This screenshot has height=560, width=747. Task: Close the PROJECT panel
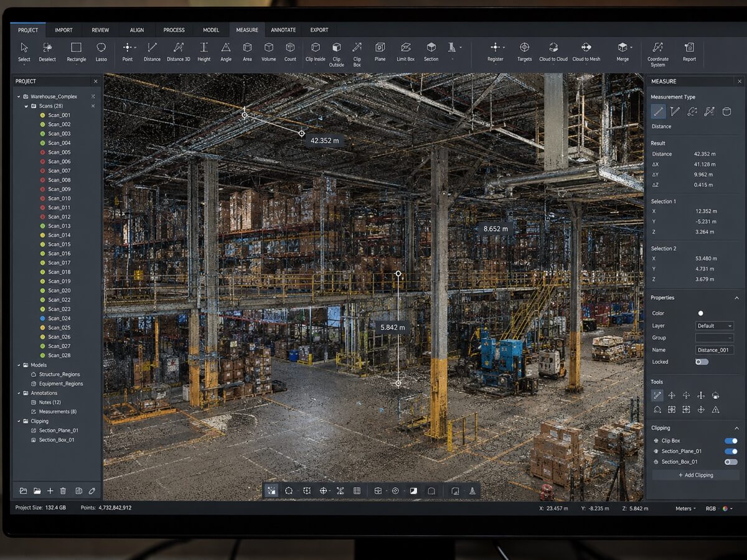coord(95,82)
